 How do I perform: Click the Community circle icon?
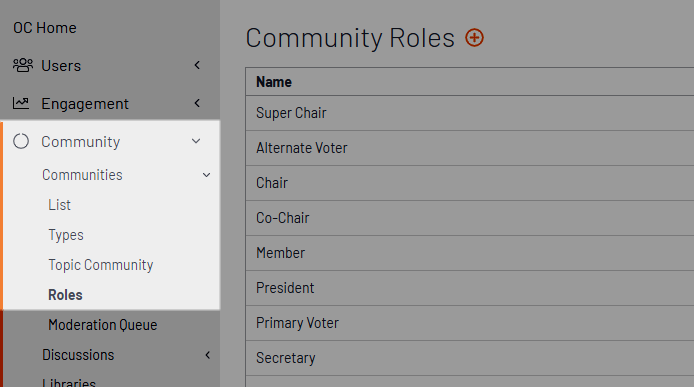click(21, 141)
